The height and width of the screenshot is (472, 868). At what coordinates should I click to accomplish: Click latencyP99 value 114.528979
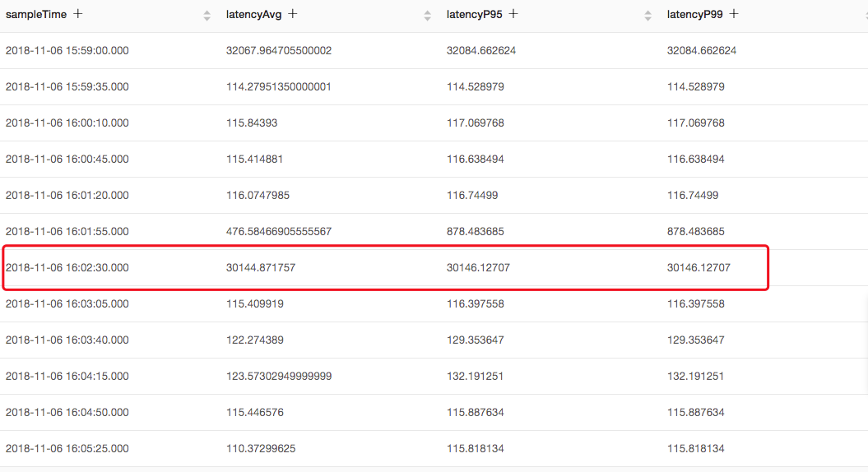coord(695,86)
